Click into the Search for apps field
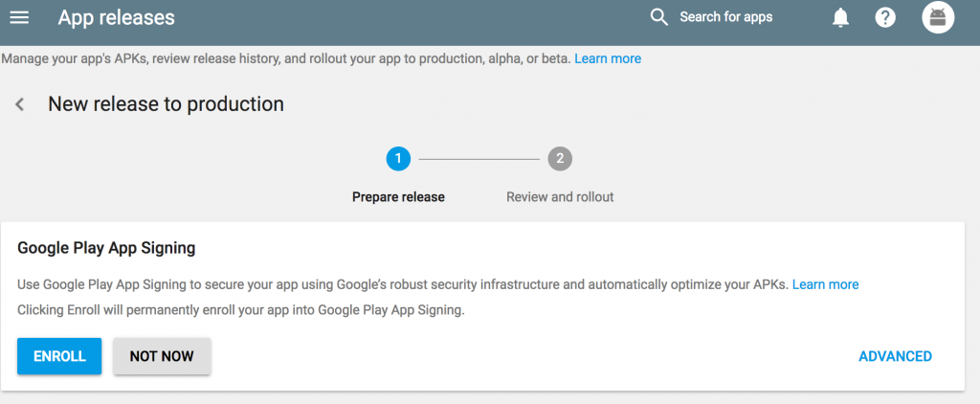The width and height of the screenshot is (980, 404). click(725, 17)
